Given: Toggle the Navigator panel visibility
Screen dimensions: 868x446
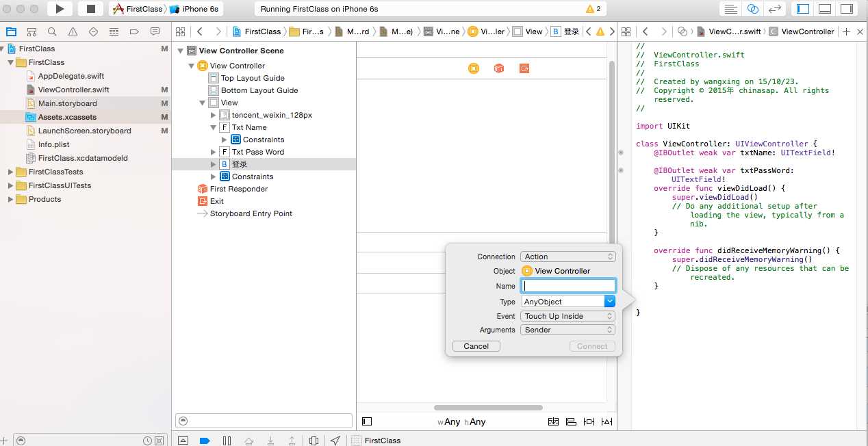Looking at the screenshot, I should tap(803, 9).
